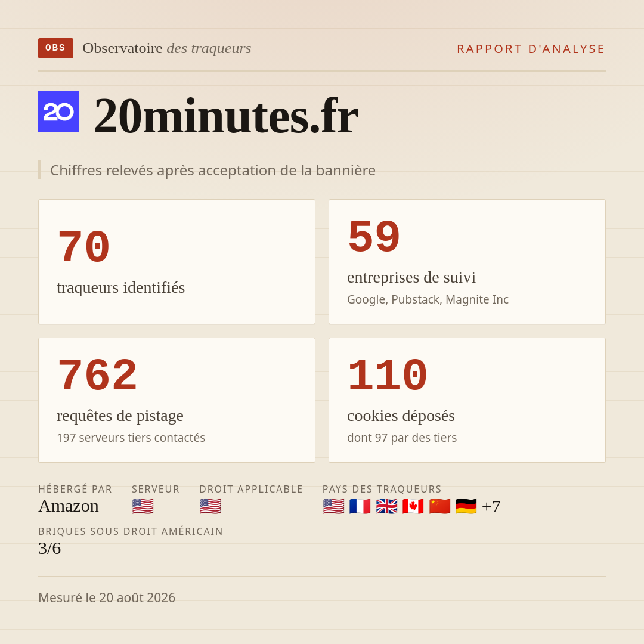The width and height of the screenshot is (644, 644).
Task: Click the German flag in tracker countries
Action: pos(466,506)
